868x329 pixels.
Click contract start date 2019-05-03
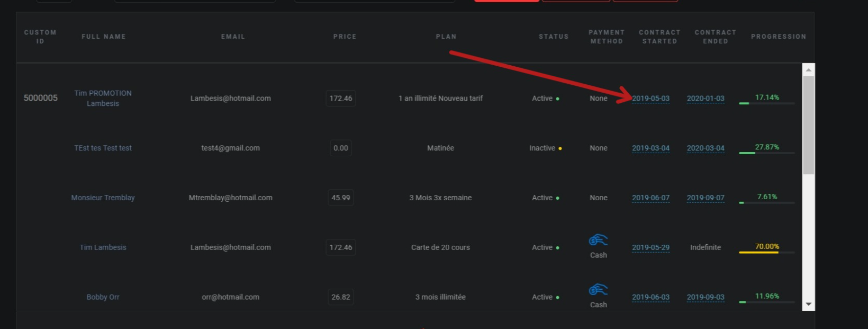click(x=650, y=99)
